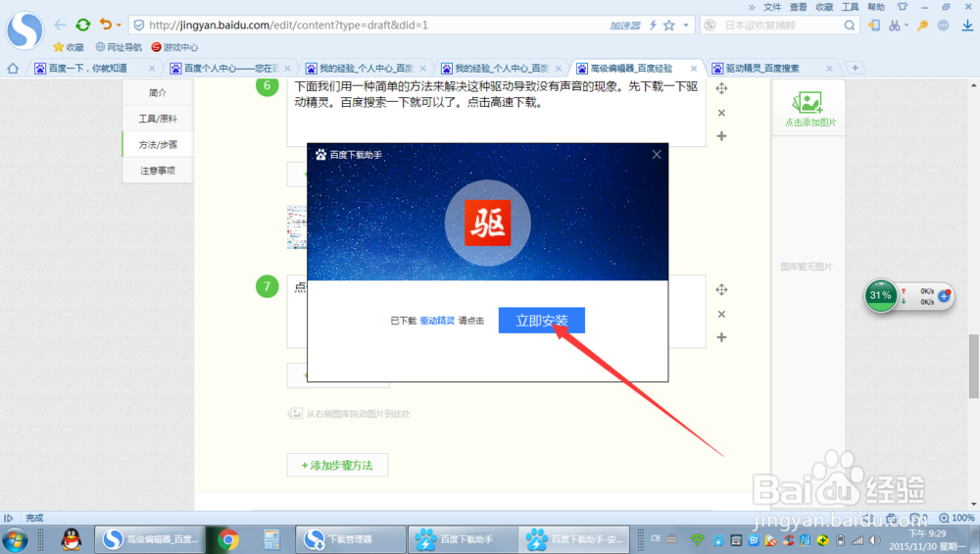The height and width of the screenshot is (554, 980).
Task: Open the scissors screenshot tool
Action: (895, 25)
